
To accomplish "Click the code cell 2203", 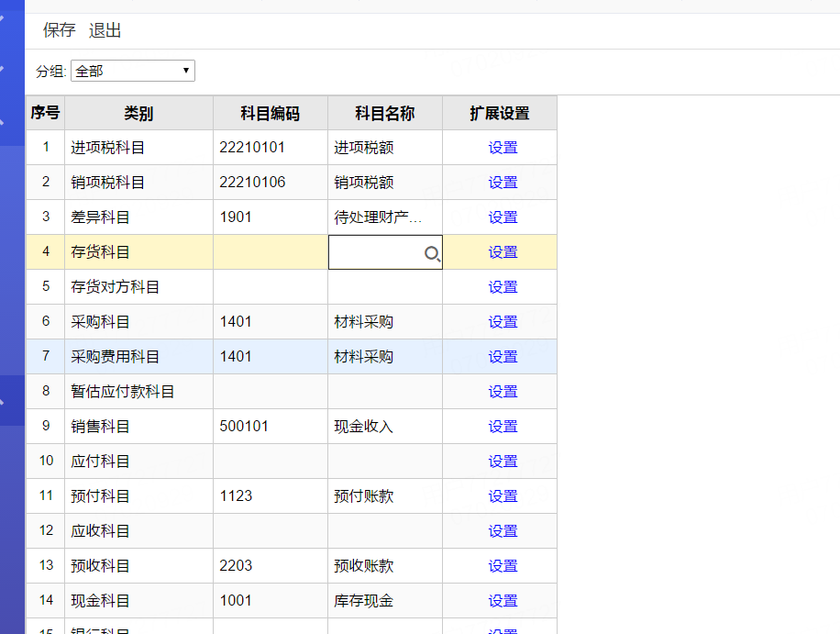I will 271,565.
